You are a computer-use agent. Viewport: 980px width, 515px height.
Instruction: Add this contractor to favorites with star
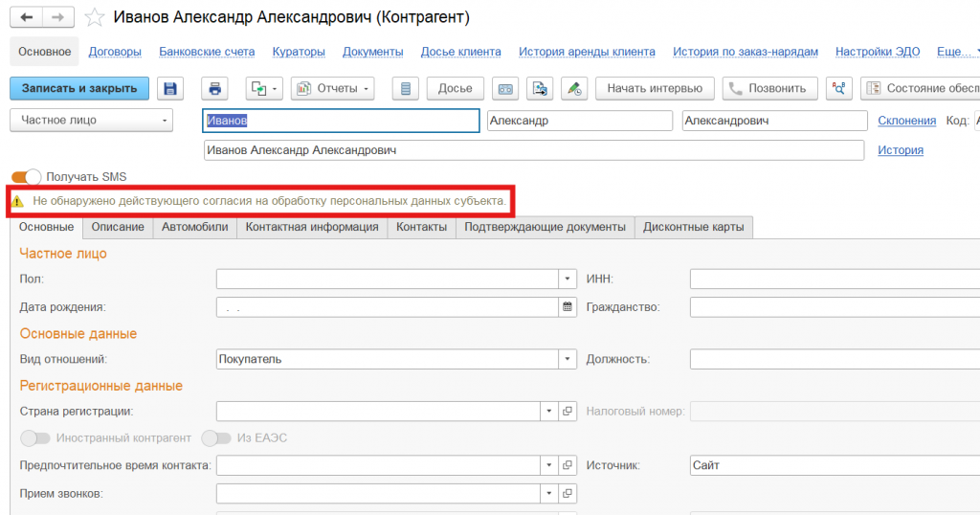pos(95,18)
